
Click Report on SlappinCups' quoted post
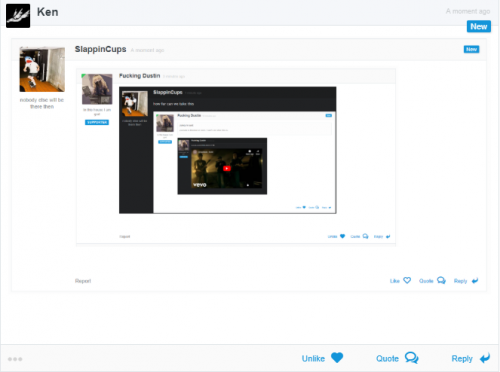tap(83, 281)
